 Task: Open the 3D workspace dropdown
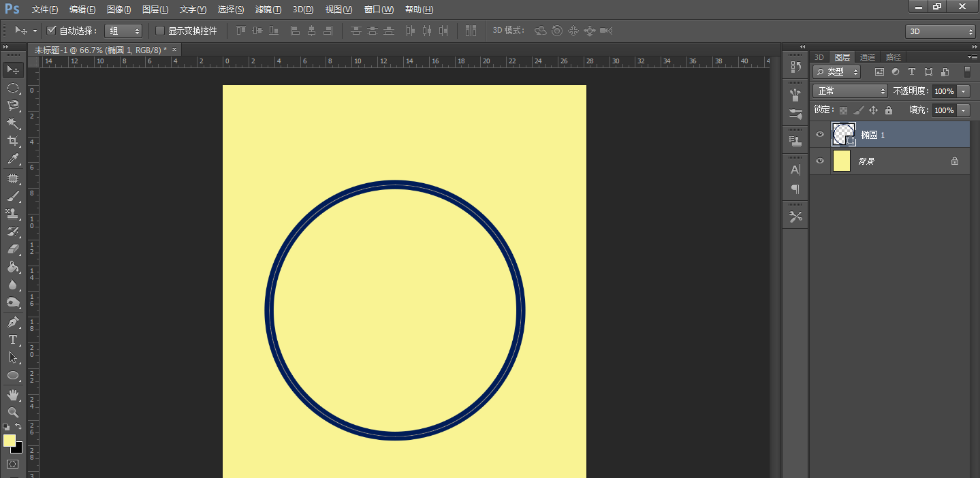point(941,31)
